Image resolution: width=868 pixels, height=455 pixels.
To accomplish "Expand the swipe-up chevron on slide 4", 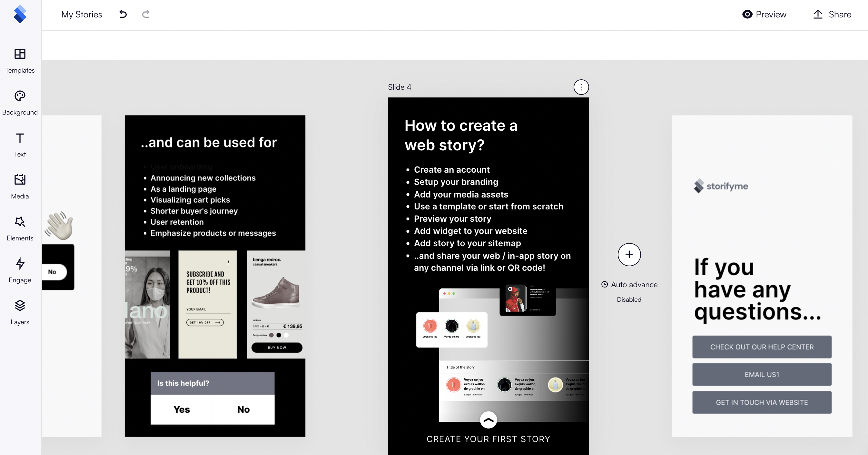I will tap(488, 420).
